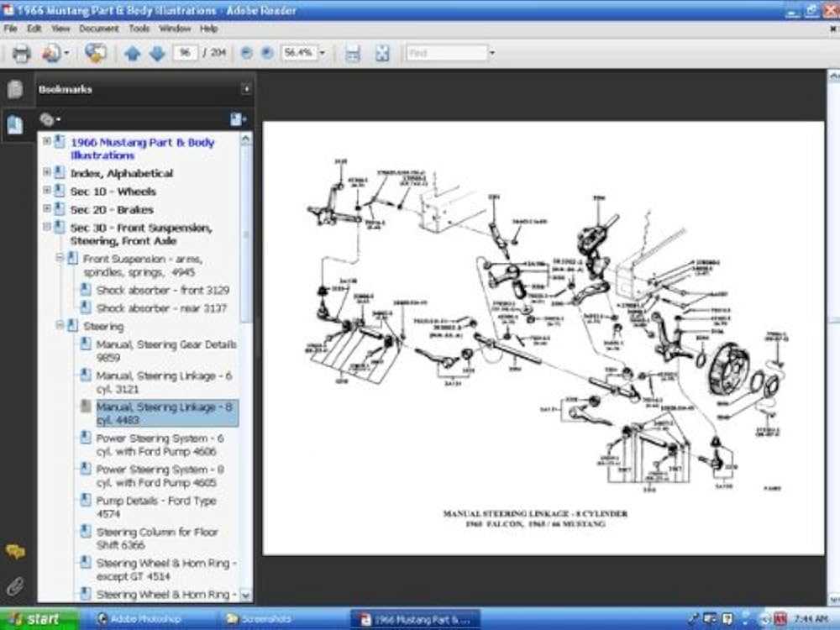The width and height of the screenshot is (840, 630).
Task: Select Pump Details - Ford Type 4574 bookmark
Action: 156,507
